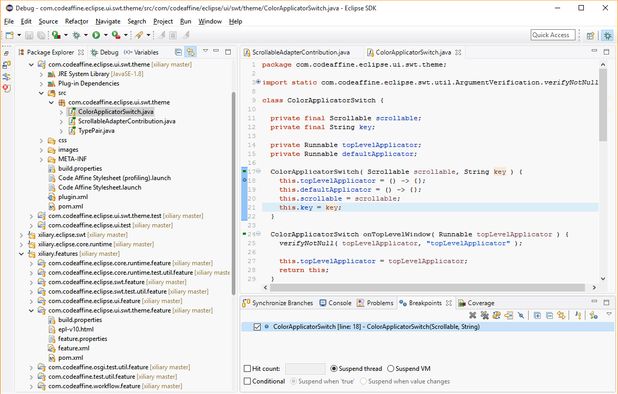
Task: Expand all in Breakpoints view
Action: (537, 315)
